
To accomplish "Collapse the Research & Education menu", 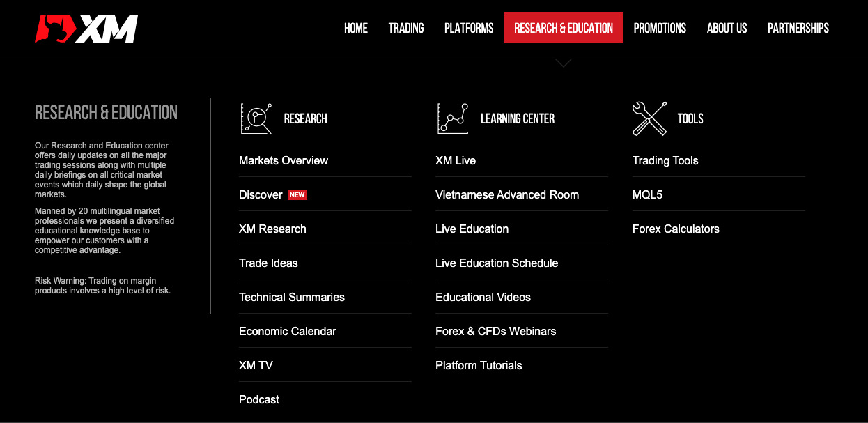I will [x=564, y=28].
